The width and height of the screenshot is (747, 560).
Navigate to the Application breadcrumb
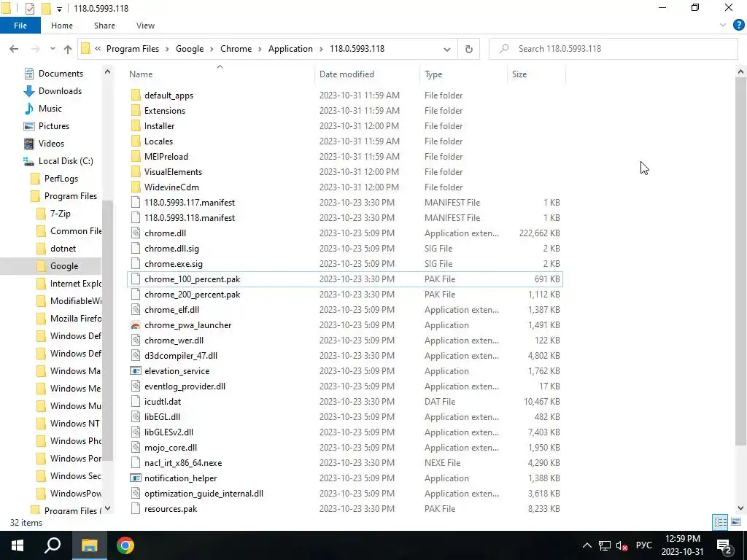pyautogui.click(x=290, y=49)
